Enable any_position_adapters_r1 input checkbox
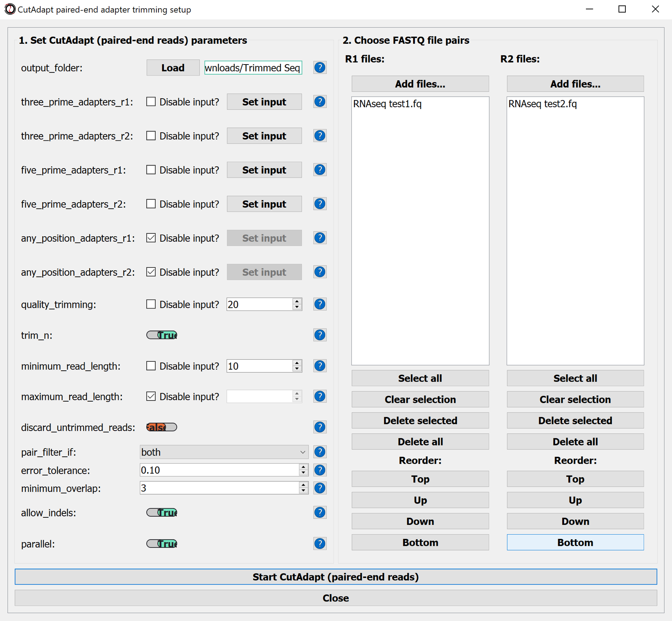The width and height of the screenshot is (672, 621). 151,238
